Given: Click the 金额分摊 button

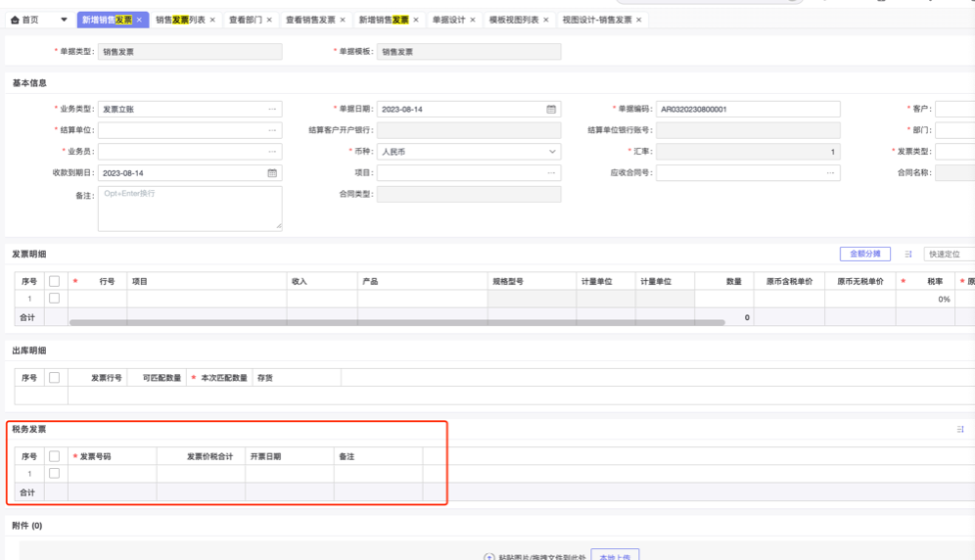Looking at the screenshot, I should pyautogui.click(x=864, y=255).
